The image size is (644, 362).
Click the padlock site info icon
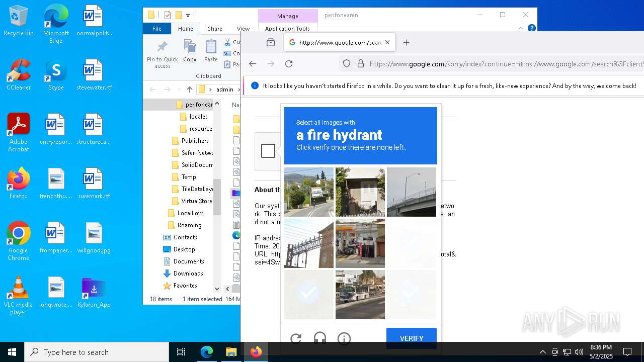click(360, 64)
